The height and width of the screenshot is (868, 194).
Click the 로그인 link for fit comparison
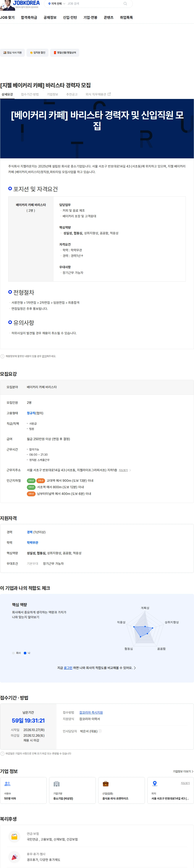pos(68,668)
